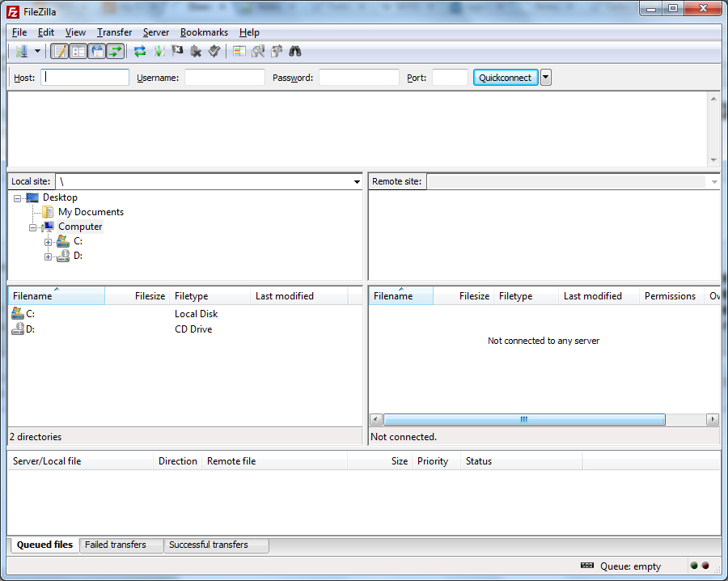Expand the C: drive tree node

(x=48, y=242)
